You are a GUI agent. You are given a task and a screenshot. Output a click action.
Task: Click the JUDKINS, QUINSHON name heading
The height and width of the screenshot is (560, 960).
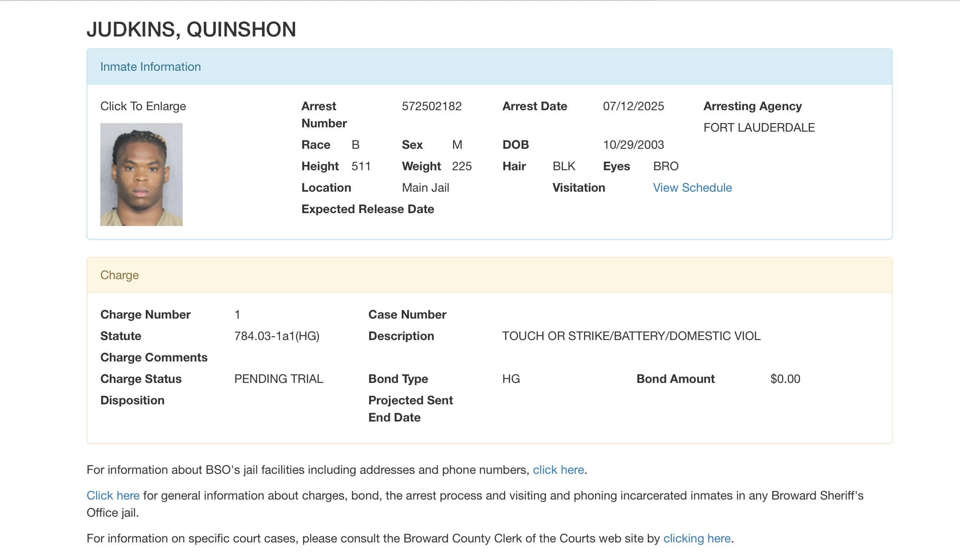[191, 30]
